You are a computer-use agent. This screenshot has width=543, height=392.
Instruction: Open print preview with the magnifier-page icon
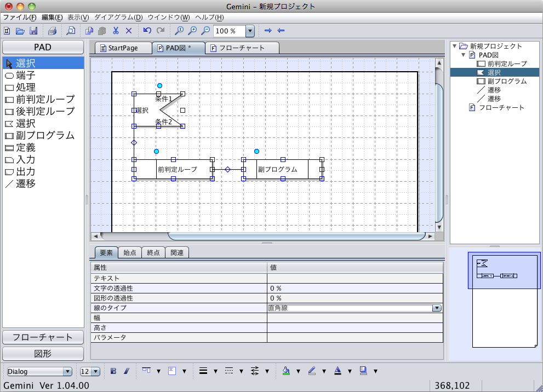click(71, 31)
